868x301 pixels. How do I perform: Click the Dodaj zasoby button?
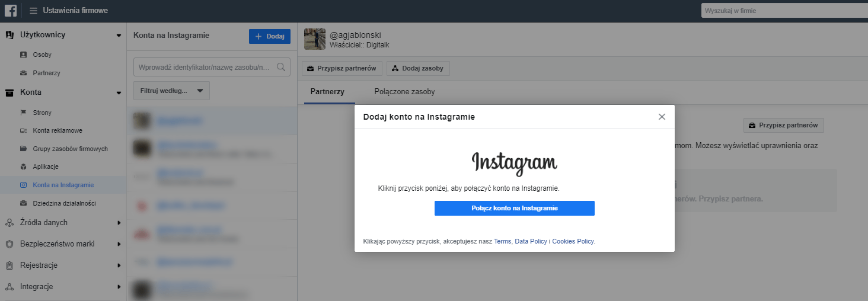coord(418,68)
